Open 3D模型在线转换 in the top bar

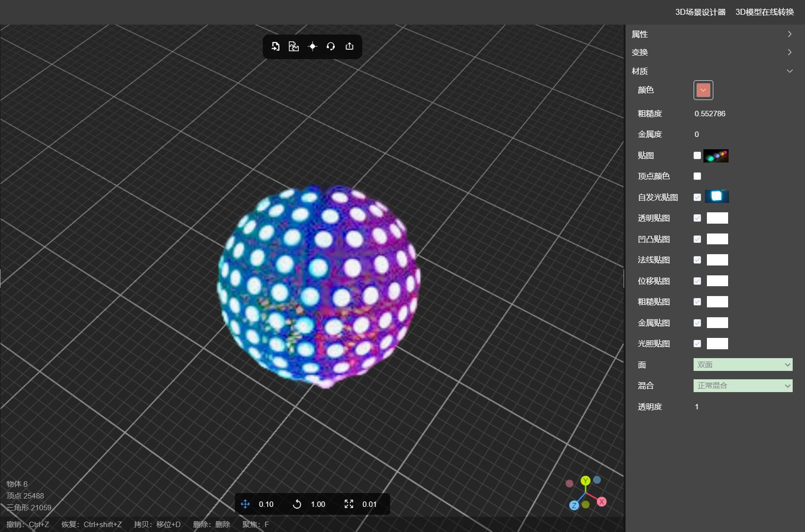[765, 12]
